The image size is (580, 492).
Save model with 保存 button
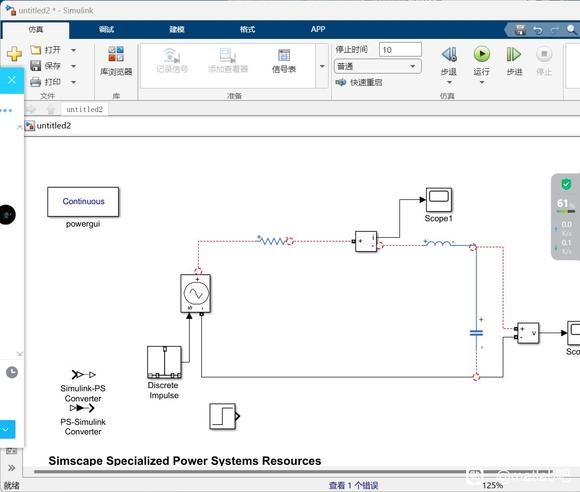pyautogui.click(x=45, y=65)
